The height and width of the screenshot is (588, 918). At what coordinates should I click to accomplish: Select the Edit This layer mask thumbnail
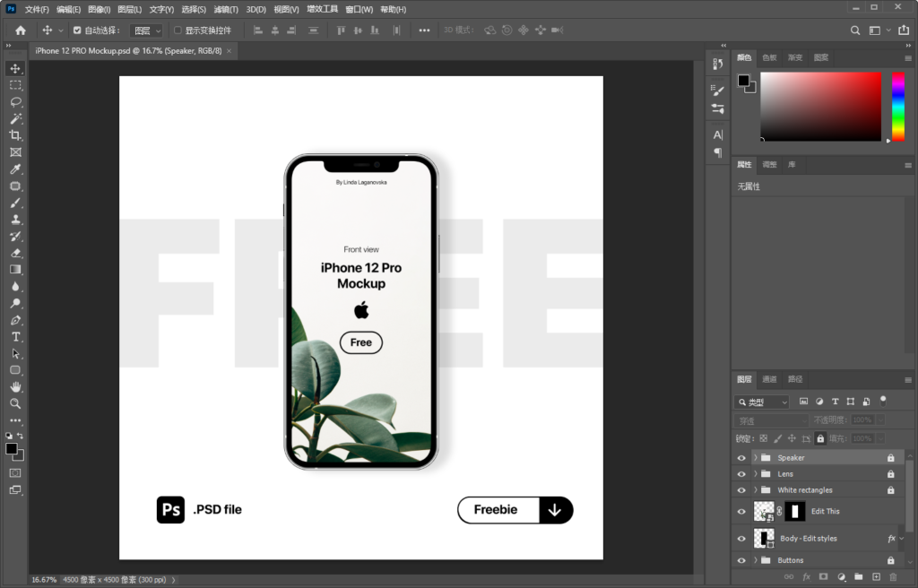tap(794, 512)
